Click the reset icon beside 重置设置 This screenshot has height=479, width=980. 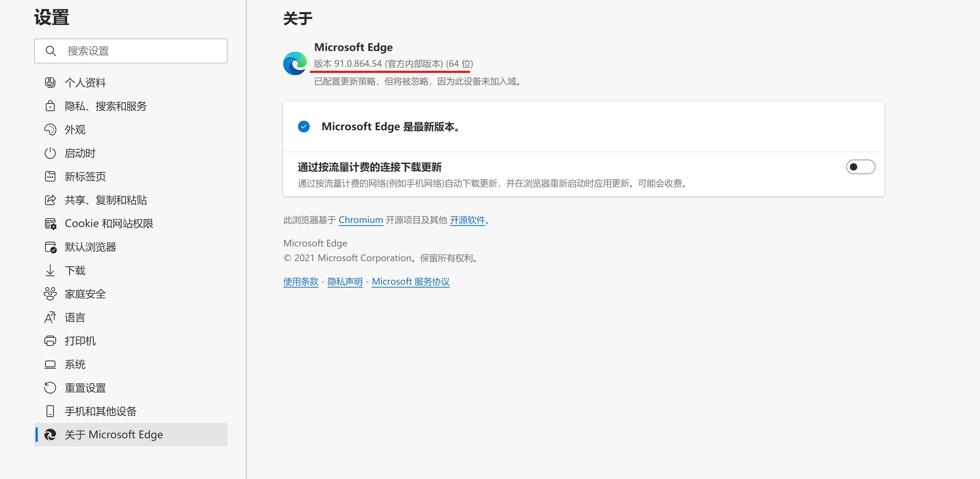[x=50, y=388]
